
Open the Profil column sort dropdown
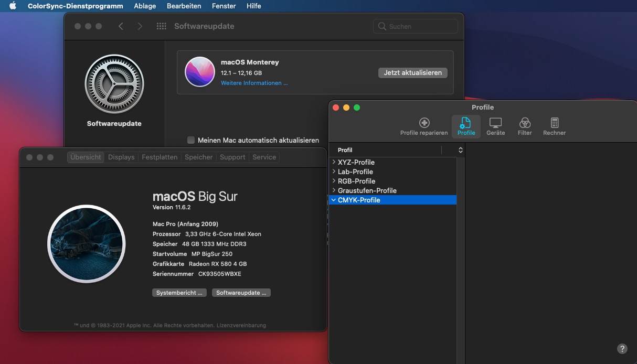tap(460, 150)
